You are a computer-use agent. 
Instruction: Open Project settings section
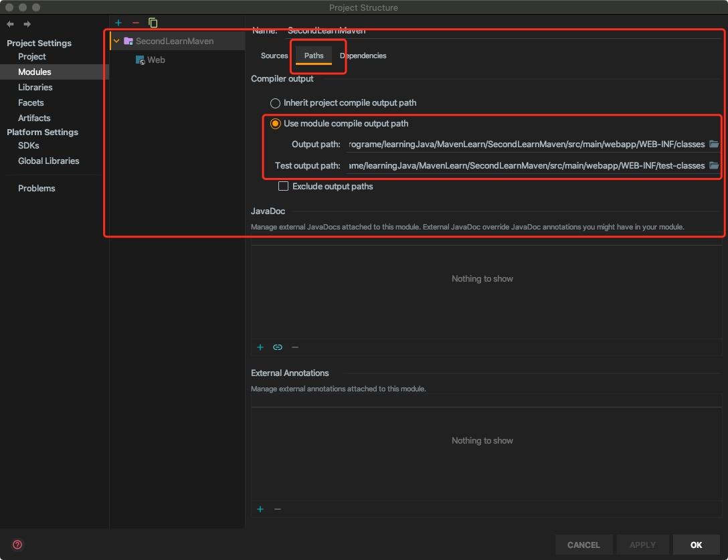31,56
